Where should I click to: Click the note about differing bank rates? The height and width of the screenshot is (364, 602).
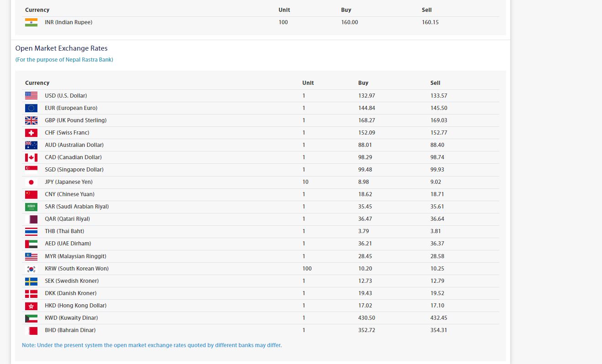tap(152, 345)
